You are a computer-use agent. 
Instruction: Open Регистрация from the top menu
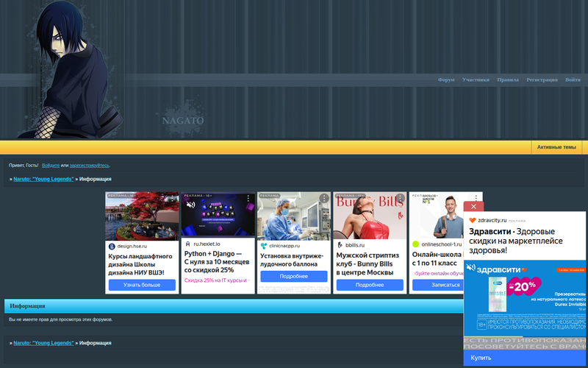542,79
